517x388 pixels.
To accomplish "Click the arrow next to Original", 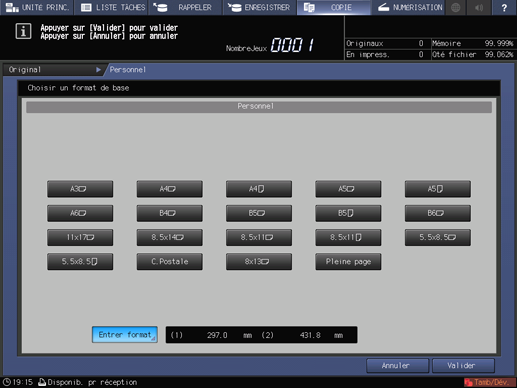I will (98, 70).
